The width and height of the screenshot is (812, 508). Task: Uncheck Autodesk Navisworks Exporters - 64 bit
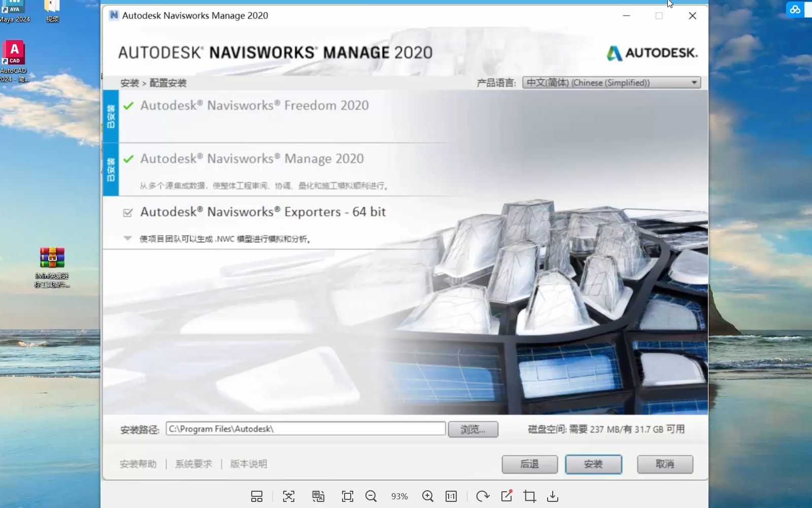(x=127, y=212)
